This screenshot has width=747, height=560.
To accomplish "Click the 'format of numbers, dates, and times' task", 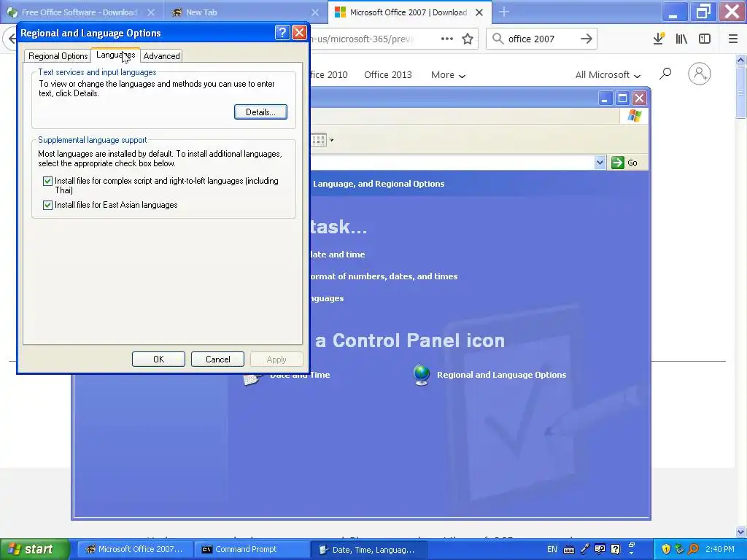I will click(384, 276).
